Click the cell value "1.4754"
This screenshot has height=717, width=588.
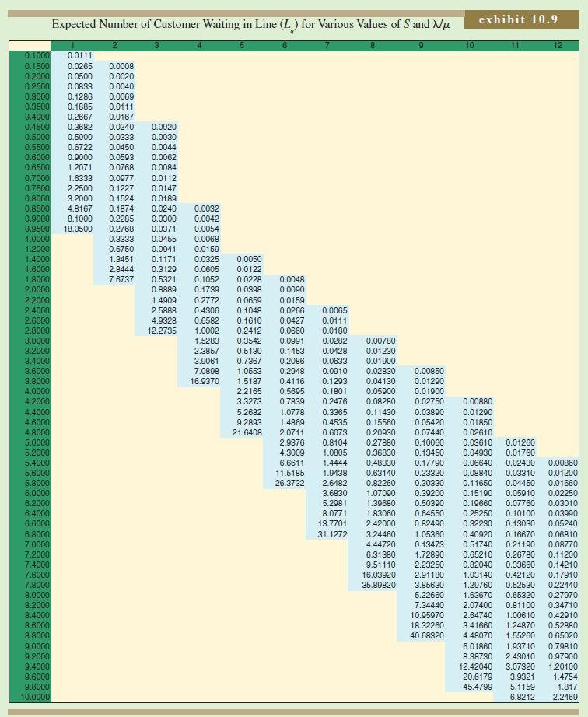[x=565, y=677]
